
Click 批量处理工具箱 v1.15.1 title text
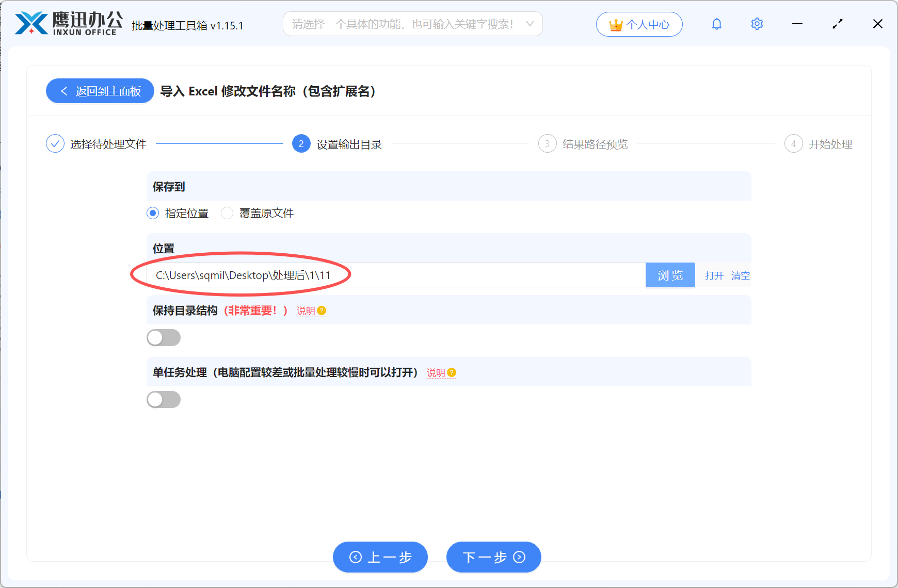coord(187,25)
